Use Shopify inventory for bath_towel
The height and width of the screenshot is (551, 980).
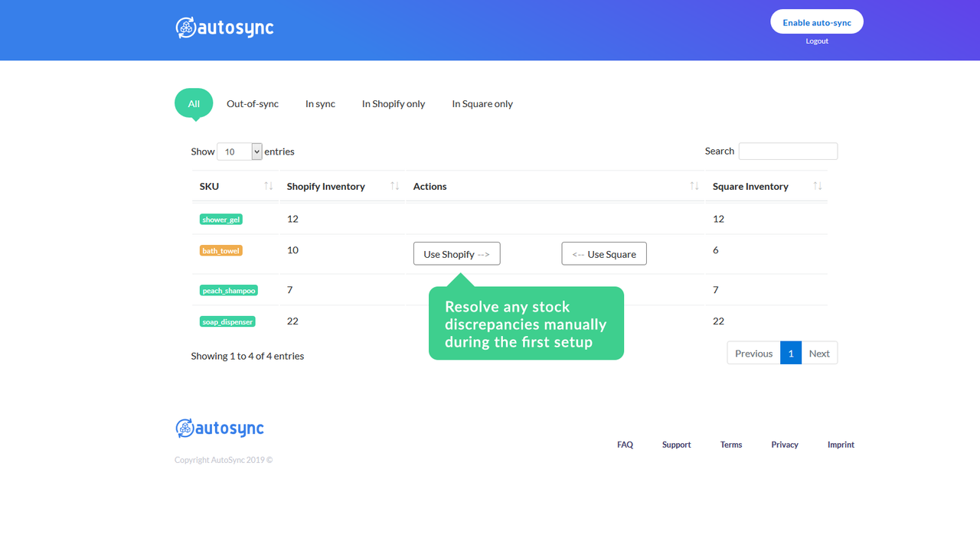pyautogui.click(x=456, y=253)
